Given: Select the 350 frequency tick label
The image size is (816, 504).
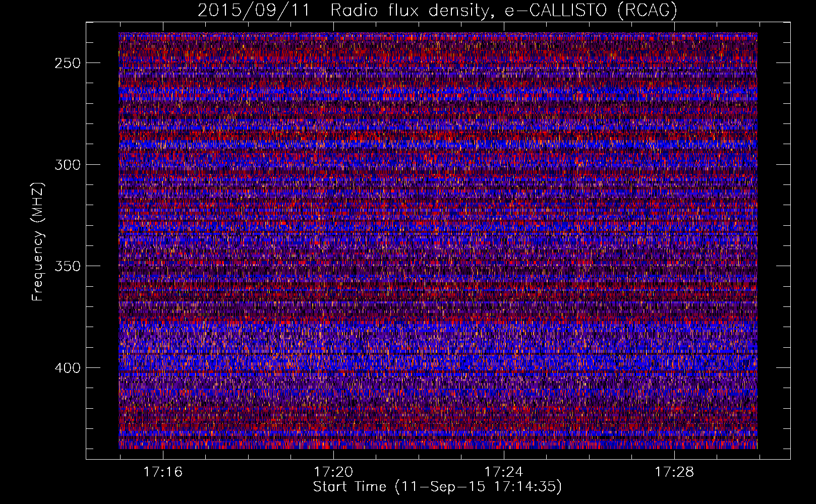Looking at the screenshot, I should [x=68, y=266].
